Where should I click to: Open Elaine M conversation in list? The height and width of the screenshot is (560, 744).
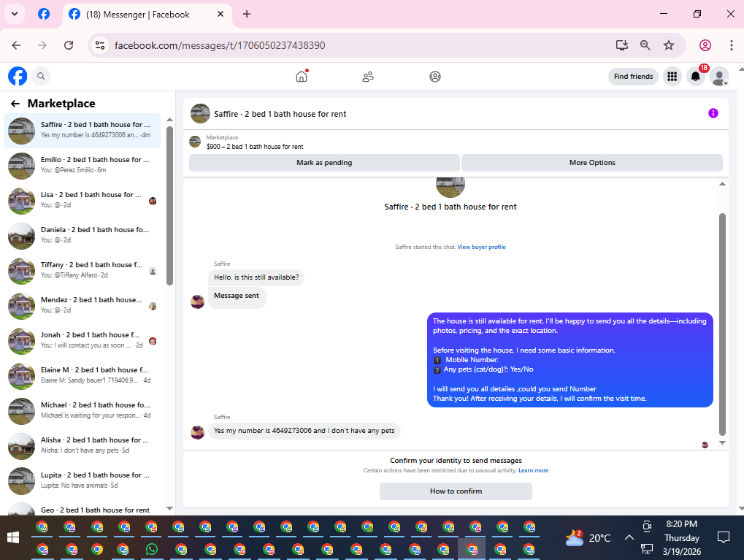tap(82, 376)
